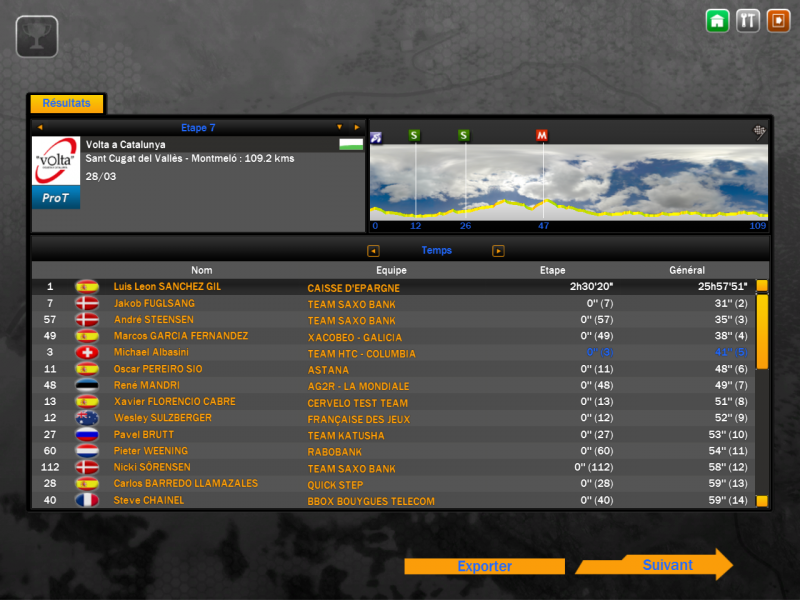Viewport: 800px width, 600px height.
Task: Click the results list scrollbar thumb
Action: pyautogui.click(x=762, y=332)
